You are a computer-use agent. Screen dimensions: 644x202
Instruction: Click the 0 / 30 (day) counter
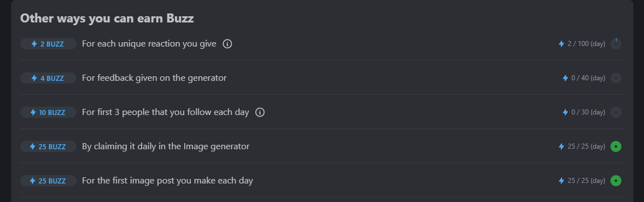coord(588,112)
